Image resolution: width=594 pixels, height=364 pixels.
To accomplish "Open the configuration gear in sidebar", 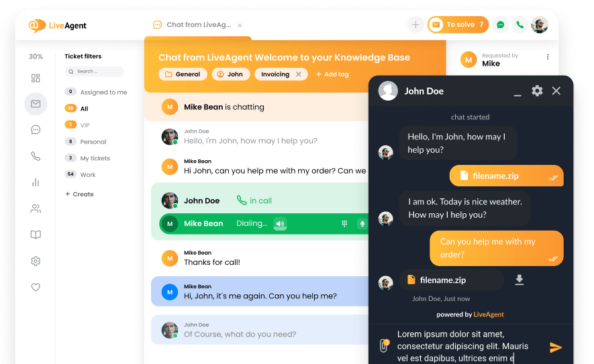I will (x=36, y=261).
